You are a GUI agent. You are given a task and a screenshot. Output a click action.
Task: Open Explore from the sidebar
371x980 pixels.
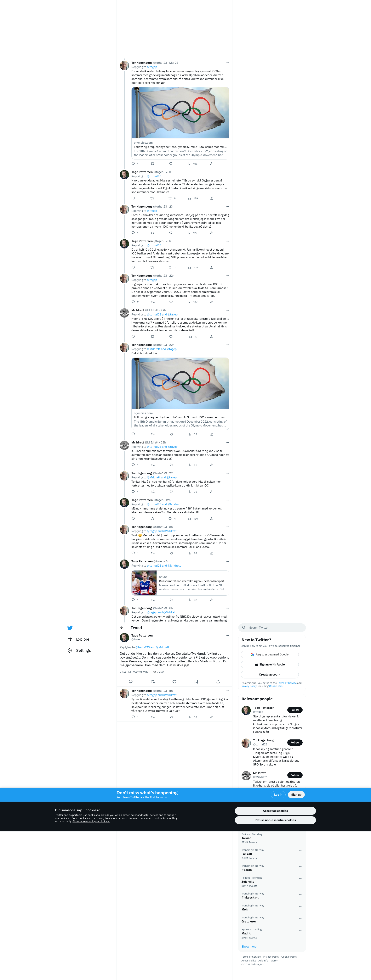pos(79,639)
